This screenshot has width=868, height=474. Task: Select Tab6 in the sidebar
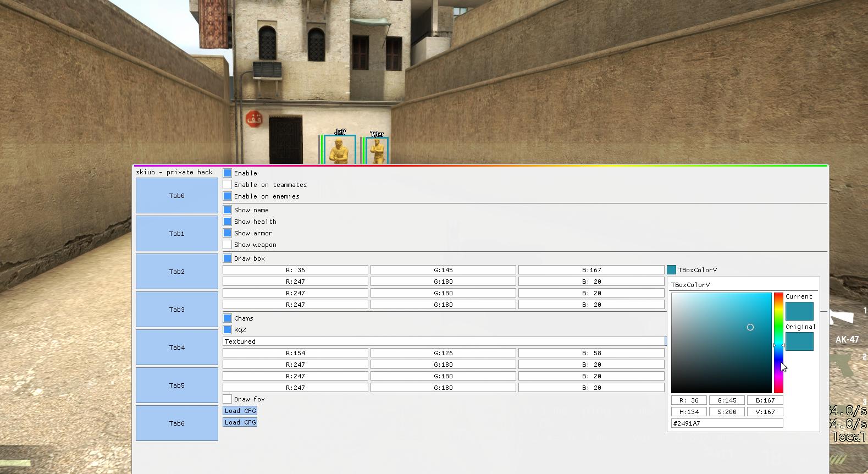177,423
